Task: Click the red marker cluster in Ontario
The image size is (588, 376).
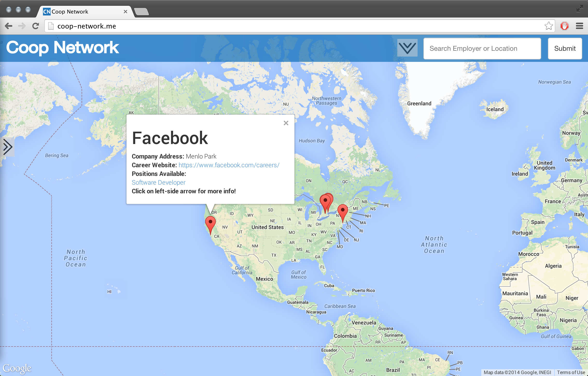Action: coord(325,201)
